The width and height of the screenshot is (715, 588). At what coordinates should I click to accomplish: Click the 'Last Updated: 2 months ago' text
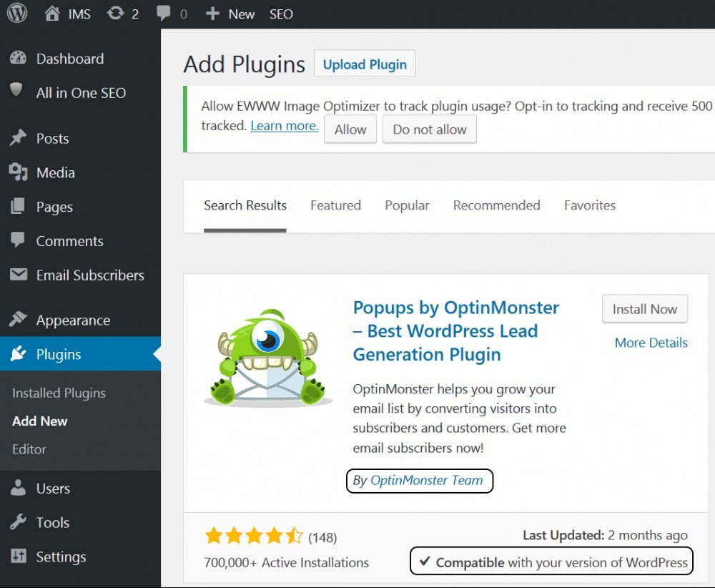[605, 535]
